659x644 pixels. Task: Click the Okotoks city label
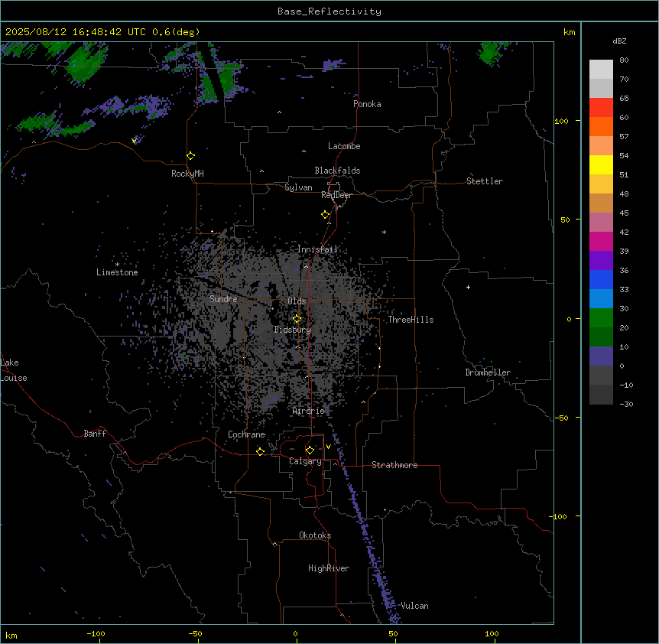click(315, 535)
